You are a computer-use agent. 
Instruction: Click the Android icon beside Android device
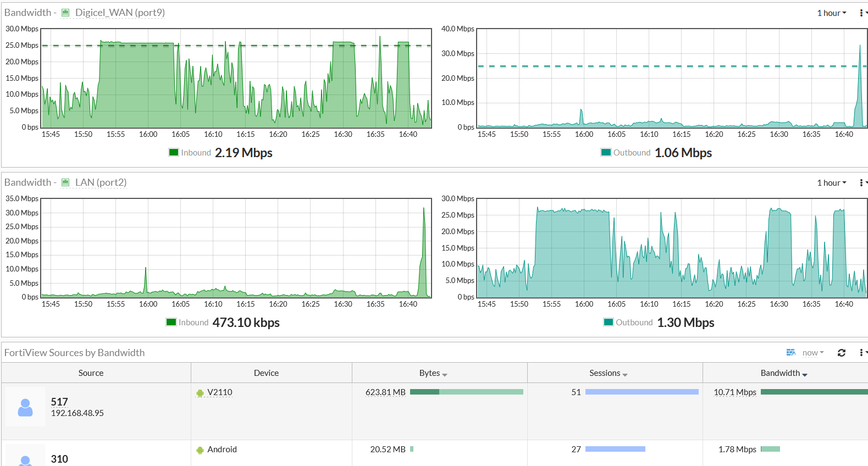[200, 450]
